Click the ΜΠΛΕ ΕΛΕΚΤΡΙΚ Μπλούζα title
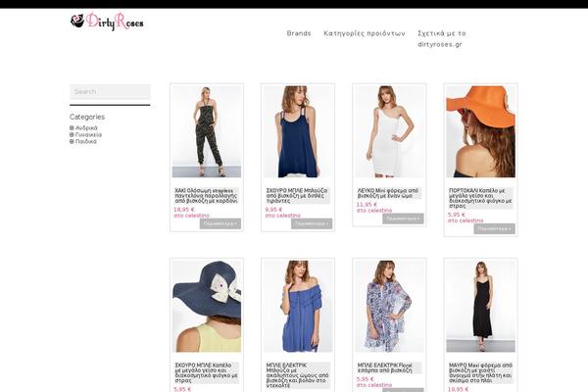The height and width of the screenshot is (392, 588). point(297,375)
